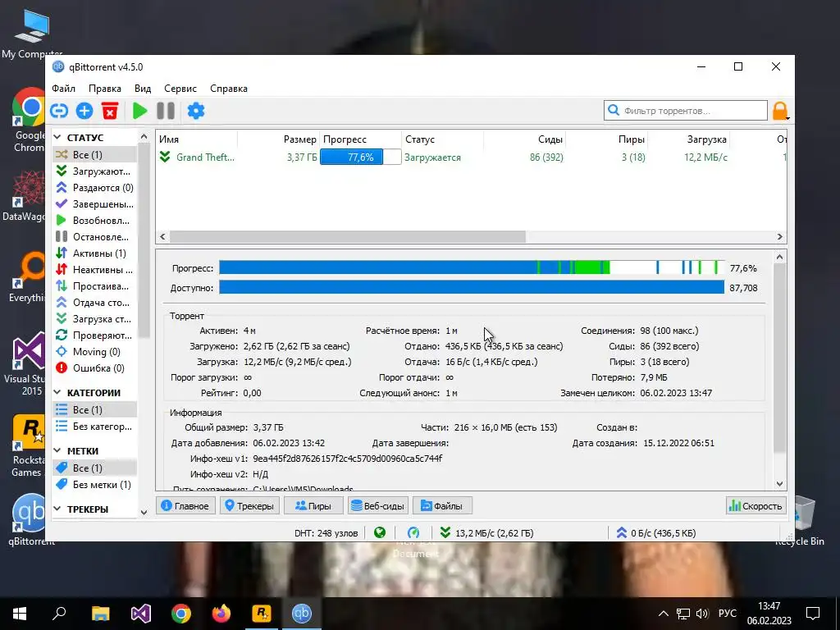Switch to the Главное tab
The height and width of the screenshot is (630, 840).
click(x=185, y=505)
